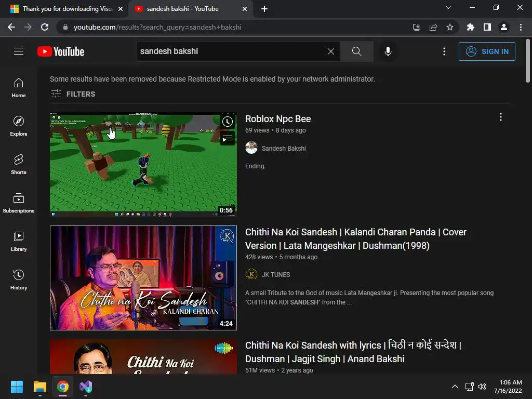Click Sandesh Bakshi channel avatar
The height and width of the screenshot is (399, 532).
251,148
